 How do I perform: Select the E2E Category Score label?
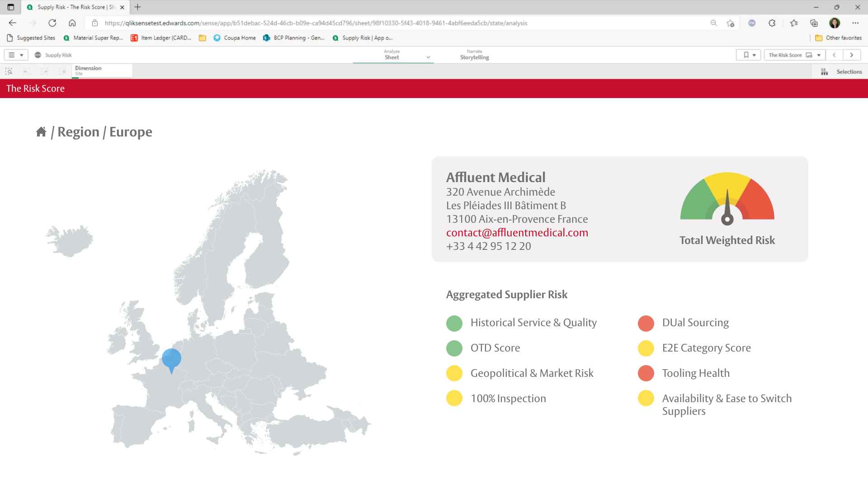[x=706, y=348]
